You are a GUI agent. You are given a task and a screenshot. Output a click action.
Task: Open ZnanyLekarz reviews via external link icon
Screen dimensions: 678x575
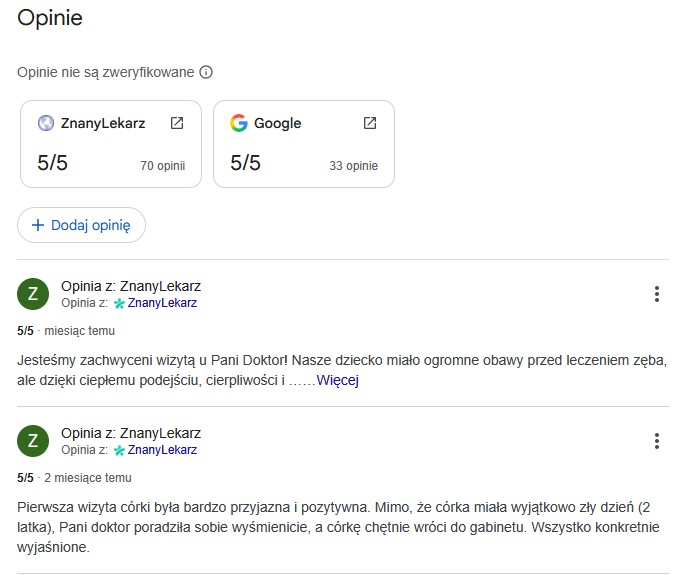coord(177,123)
